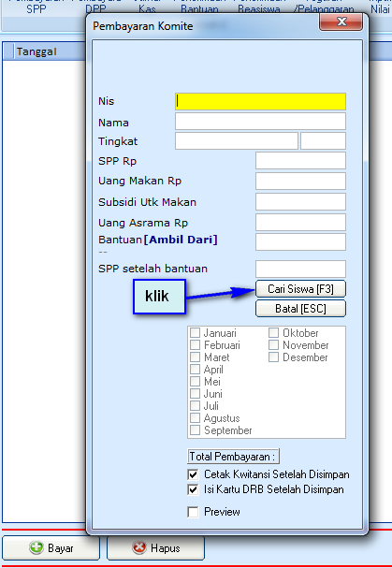This screenshot has height=568, width=392.
Task: Tick the Oktober month checkbox
Action: 273,333
